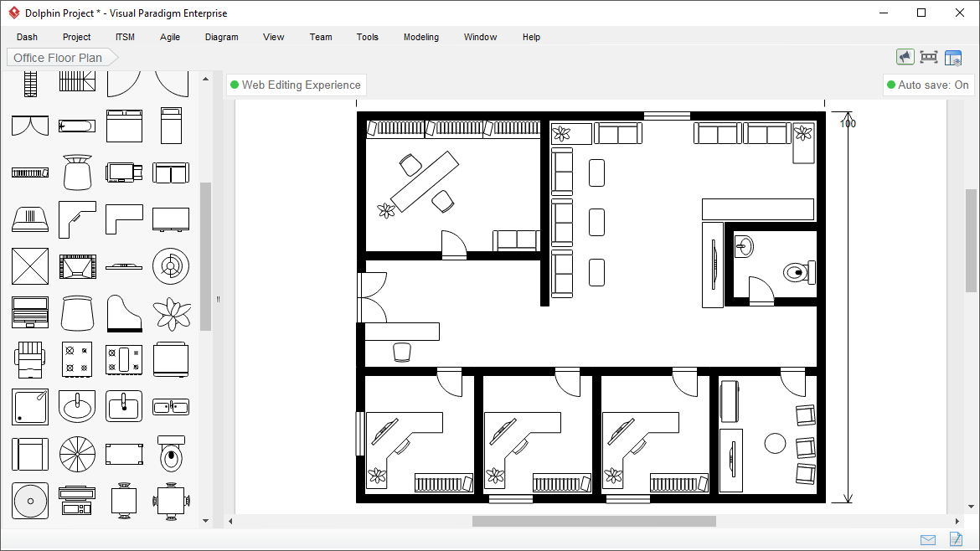The height and width of the screenshot is (551, 980).
Task: Open the Diagram menu
Action: pos(221,37)
